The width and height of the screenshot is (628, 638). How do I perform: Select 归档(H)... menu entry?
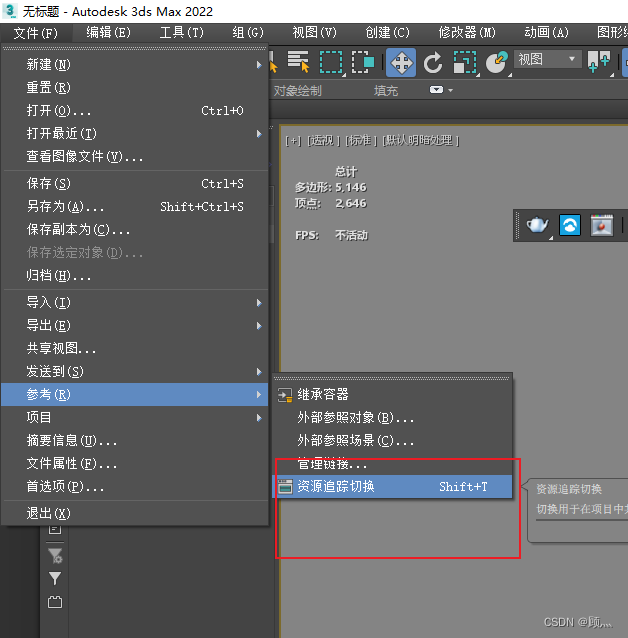[x=135, y=276]
